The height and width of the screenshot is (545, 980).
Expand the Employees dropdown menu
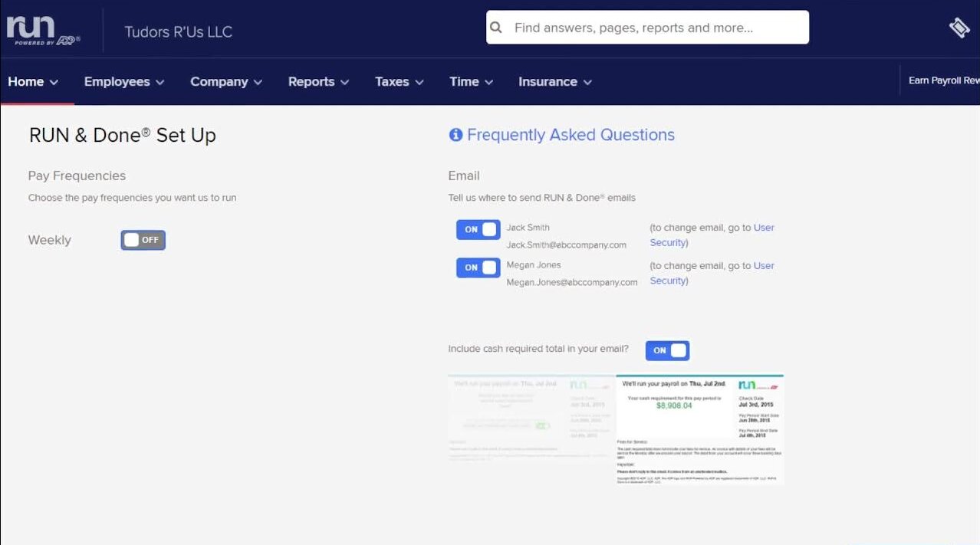[124, 82]
